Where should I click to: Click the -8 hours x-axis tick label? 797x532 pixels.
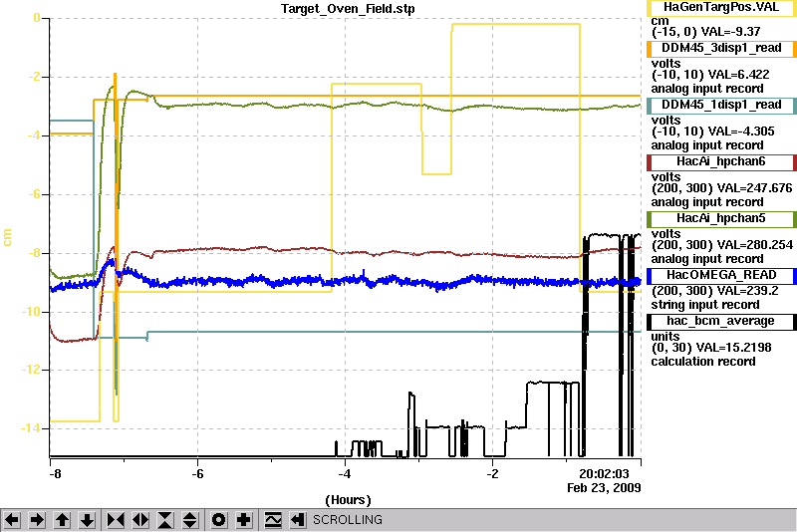pos(55,474)
